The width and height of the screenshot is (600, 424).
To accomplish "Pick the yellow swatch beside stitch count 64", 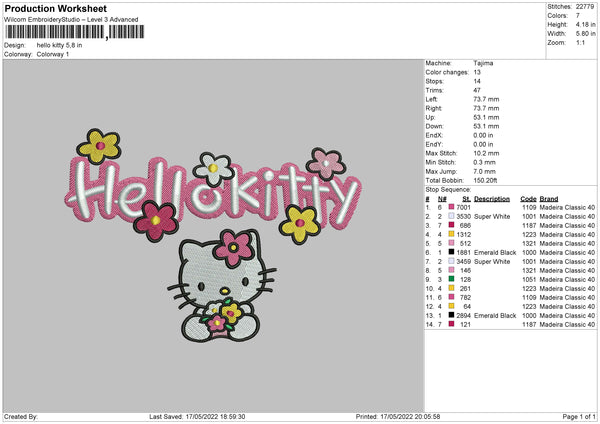I will [x=451, y=306].
